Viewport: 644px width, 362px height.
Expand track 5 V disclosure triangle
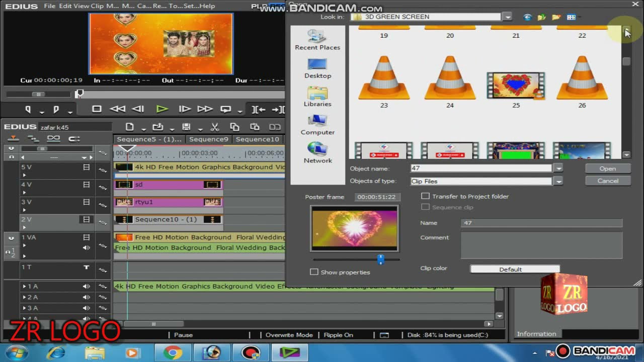point(24,175)
